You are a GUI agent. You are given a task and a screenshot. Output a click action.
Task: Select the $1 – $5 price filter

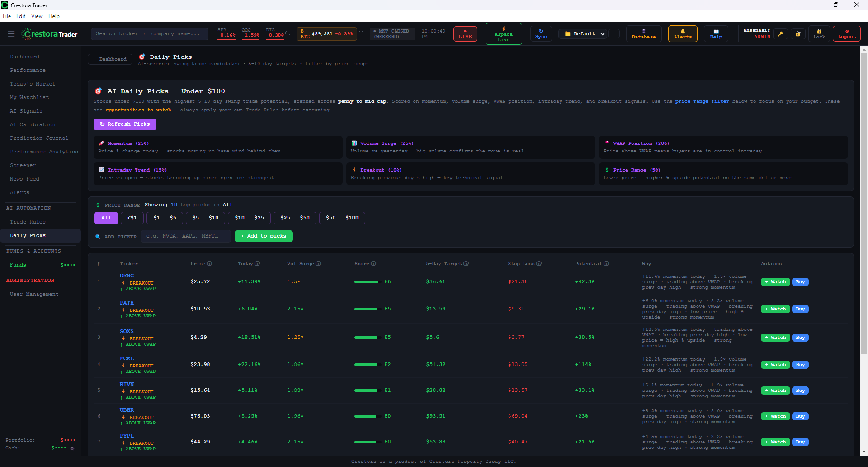(x=165, y=218)
